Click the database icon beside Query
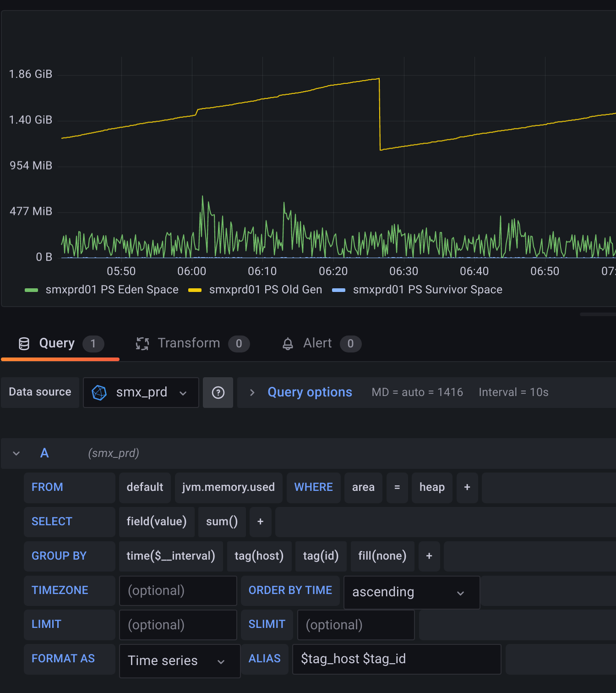Image resolution: width=616 pixels, height=693 pixels. coord(24,344)
